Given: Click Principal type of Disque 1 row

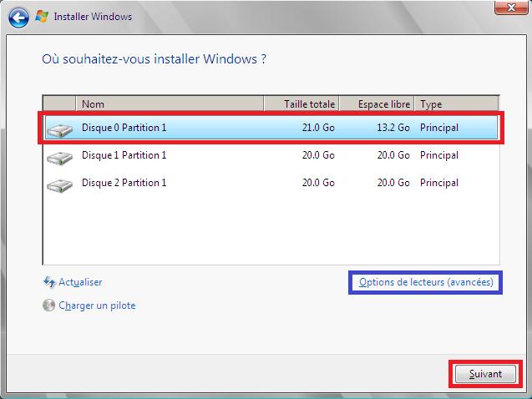Looking at the screenshot, I should click(x=439, y=155).
